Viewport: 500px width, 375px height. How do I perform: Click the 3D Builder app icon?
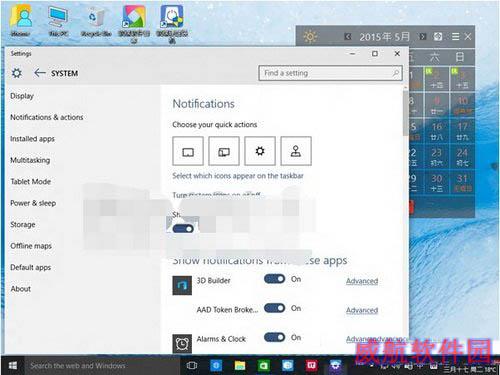pos(182,285)
